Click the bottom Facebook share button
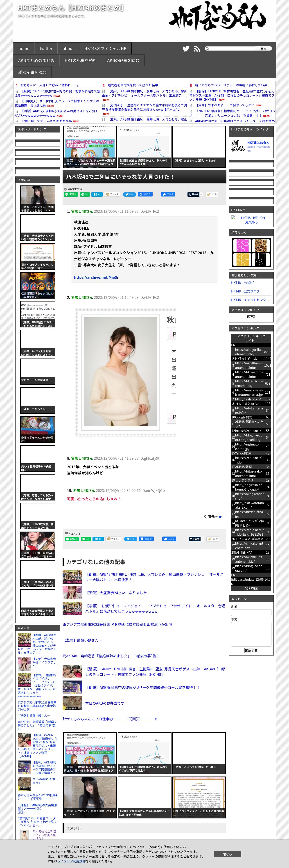 coord(146,539)
